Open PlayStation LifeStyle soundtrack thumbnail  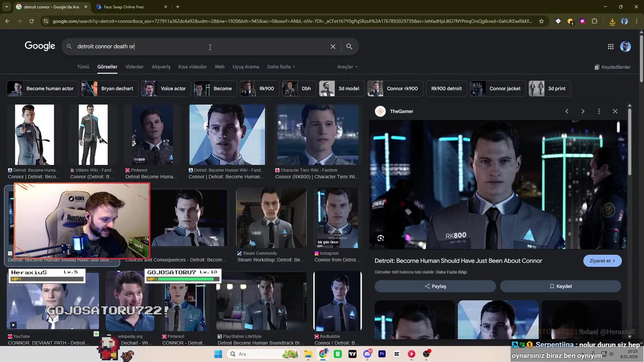tap(262, 301)
